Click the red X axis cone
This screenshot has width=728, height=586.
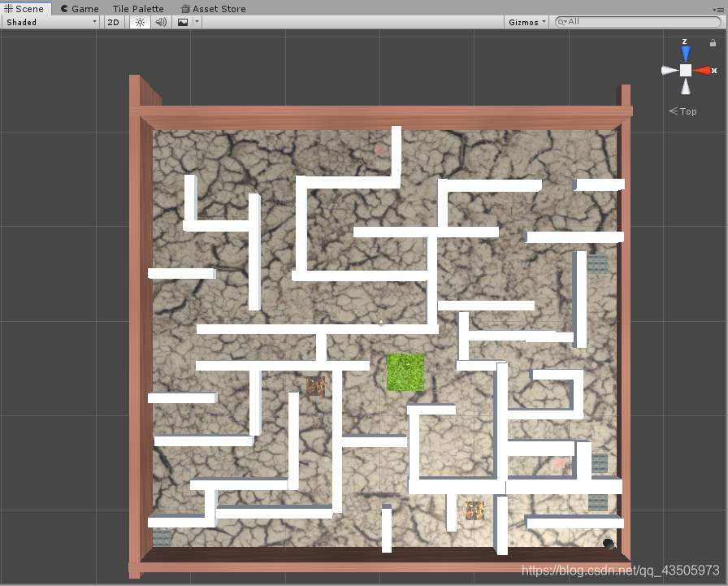703,71
